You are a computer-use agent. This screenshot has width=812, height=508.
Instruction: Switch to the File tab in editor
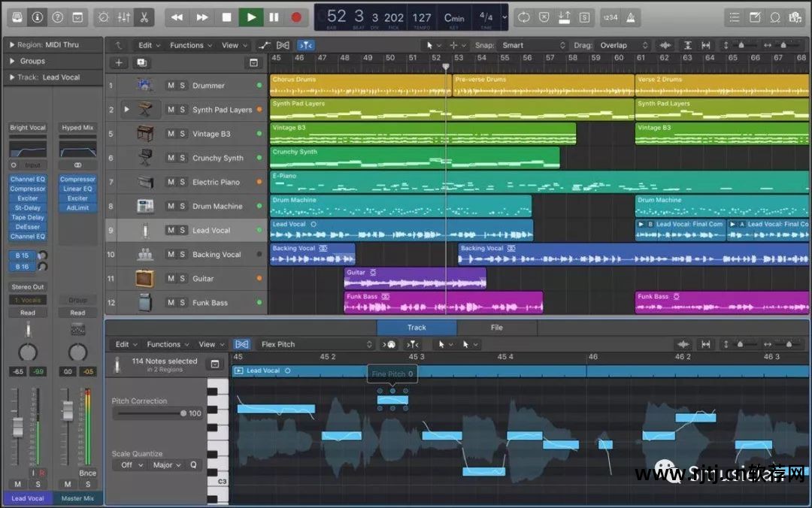(496, 328)
